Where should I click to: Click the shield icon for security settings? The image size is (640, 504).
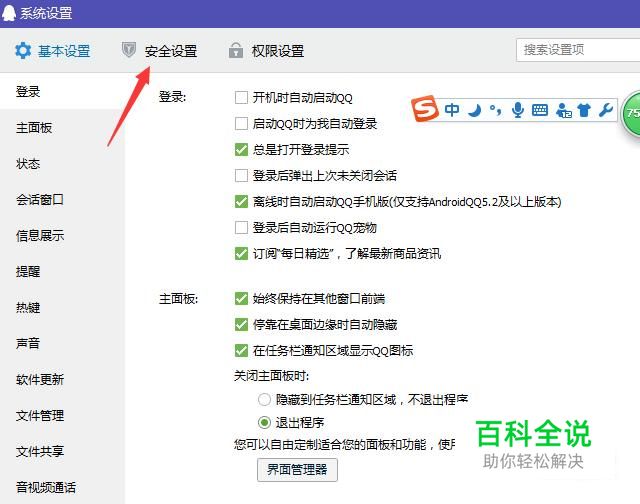[x=129, y=50]
